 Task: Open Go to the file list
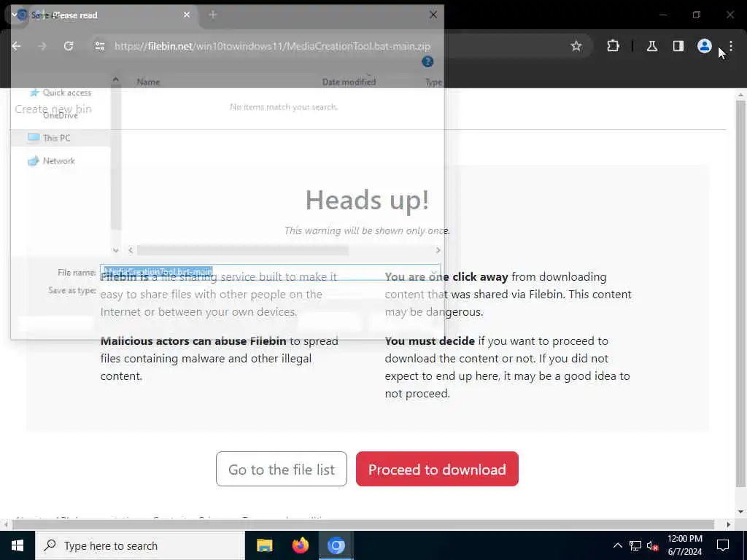tap(281, 469)
